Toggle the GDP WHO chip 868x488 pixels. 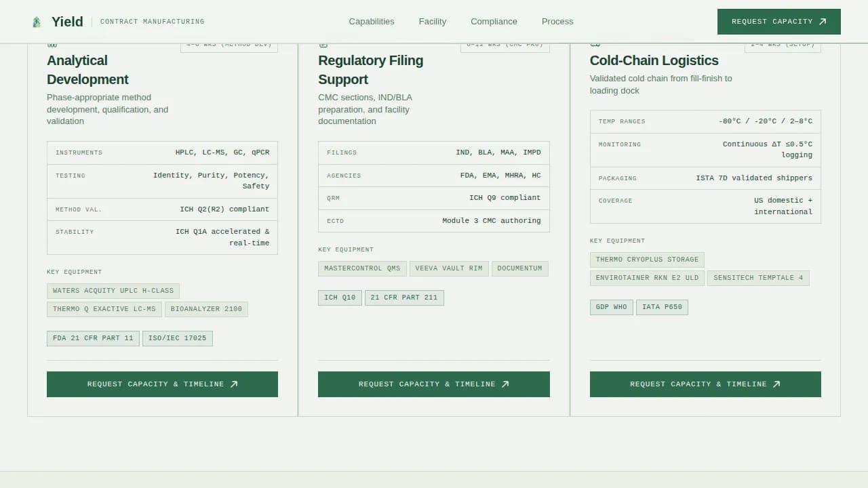pyautogui.click(x=611, y=306)
